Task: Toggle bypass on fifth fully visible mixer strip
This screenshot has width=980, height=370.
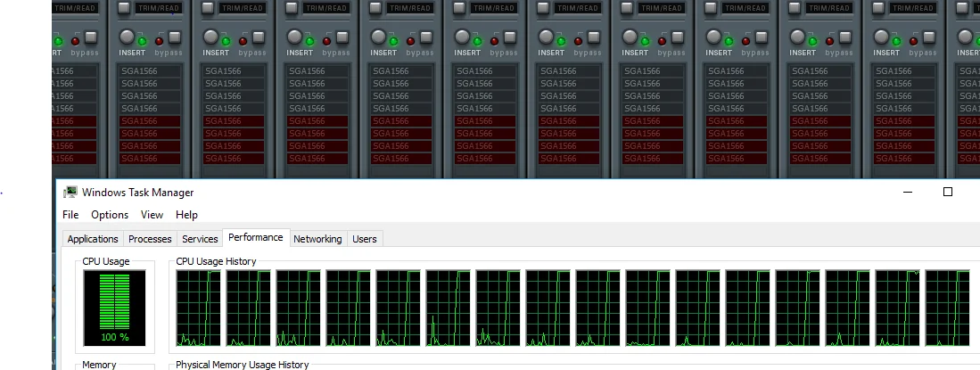Action: (x=510, y=37)
